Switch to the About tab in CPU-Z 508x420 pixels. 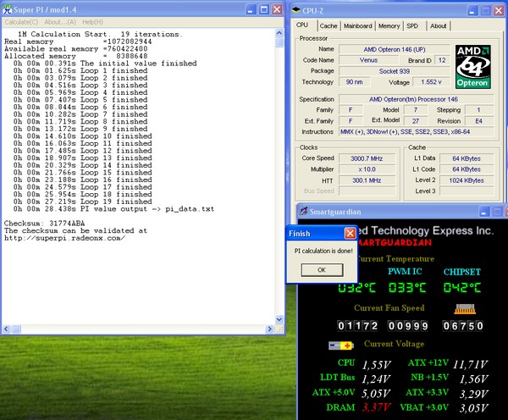pyautogui.click(x=439, y=26)
